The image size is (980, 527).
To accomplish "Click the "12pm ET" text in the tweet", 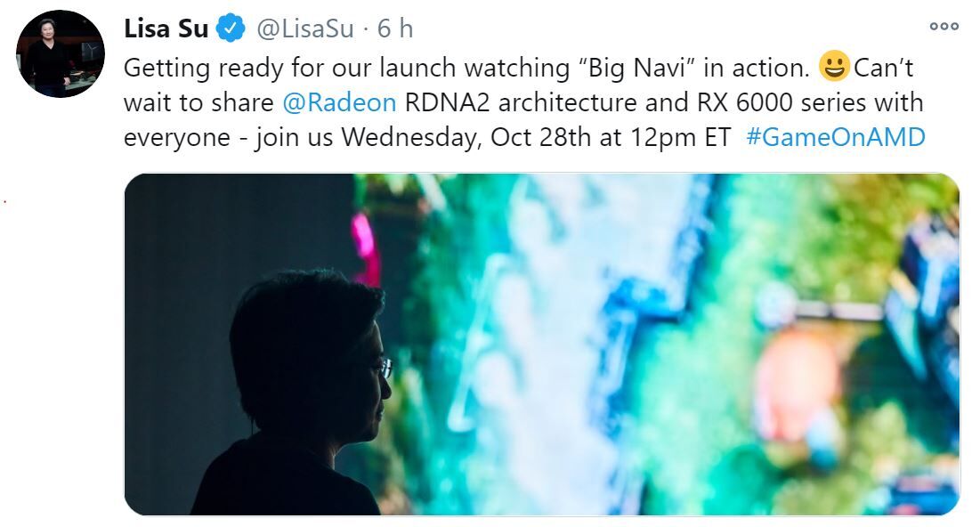I will pos(681,137).
